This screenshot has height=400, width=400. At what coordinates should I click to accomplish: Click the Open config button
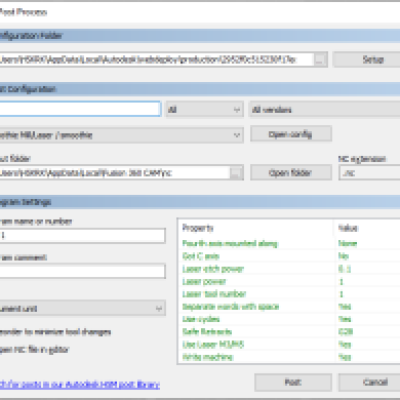291,134
